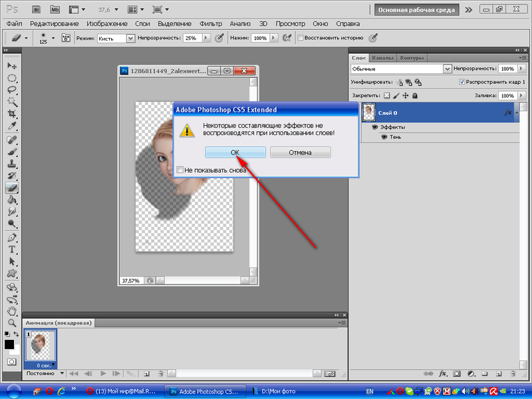Select the Clone Stamp tool
Viewport: 532px width, 399px height.
12,164
